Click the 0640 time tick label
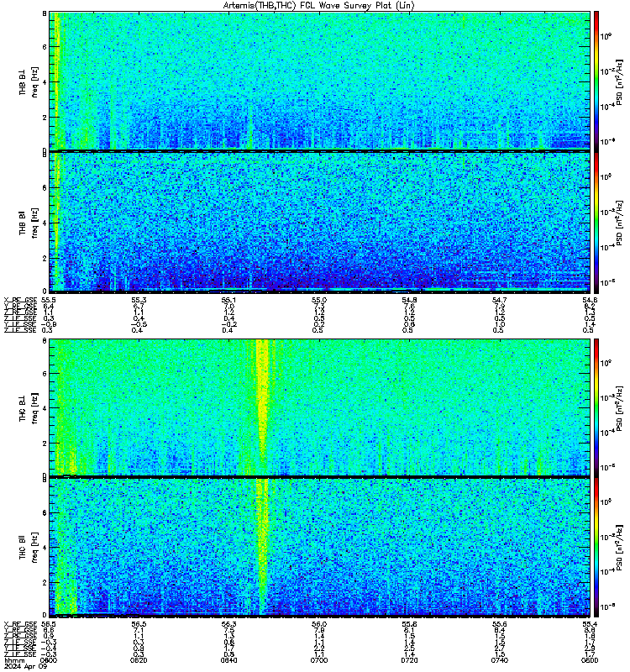 pyautogui.click(x=228, y=660)
